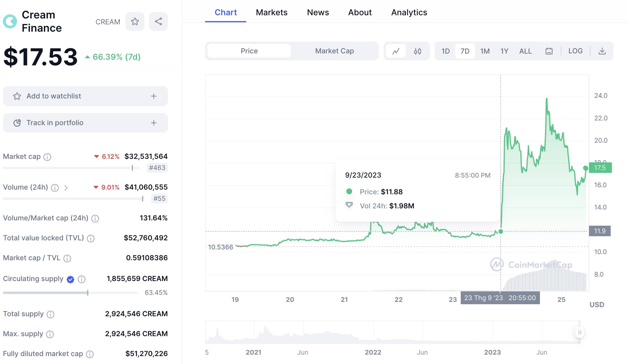This screenshot has width=628, height=364.
Task: Click the CREAM ticker symbol text
Action: click(x=108, y=22)
